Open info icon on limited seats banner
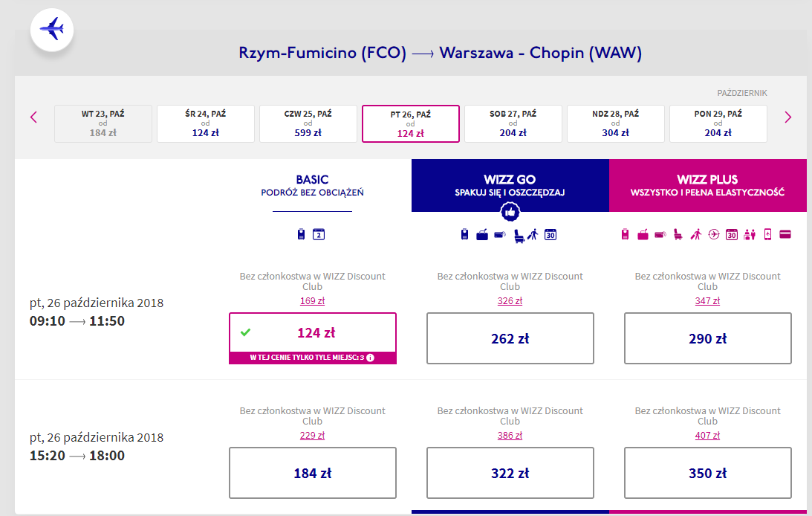This screenshot has width=812, height=516. click(x=370, y=358)
